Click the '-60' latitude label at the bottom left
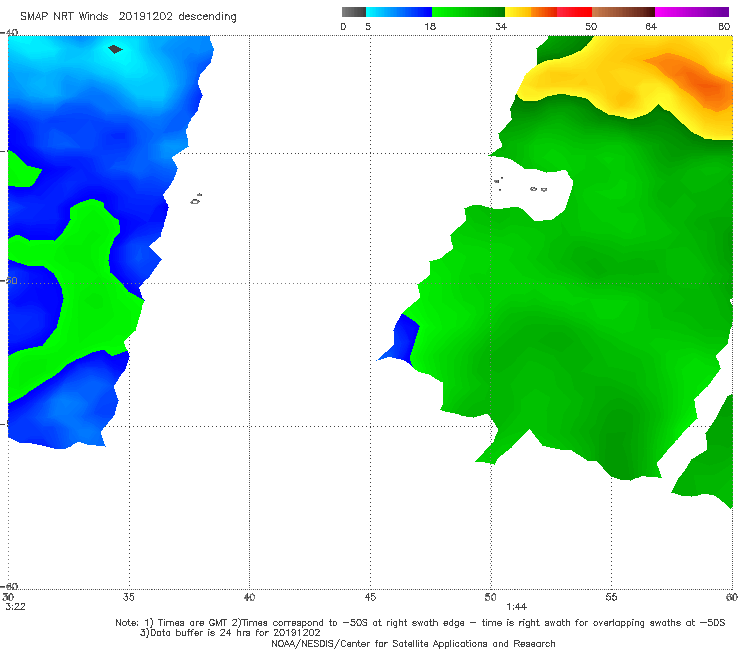 9,586
